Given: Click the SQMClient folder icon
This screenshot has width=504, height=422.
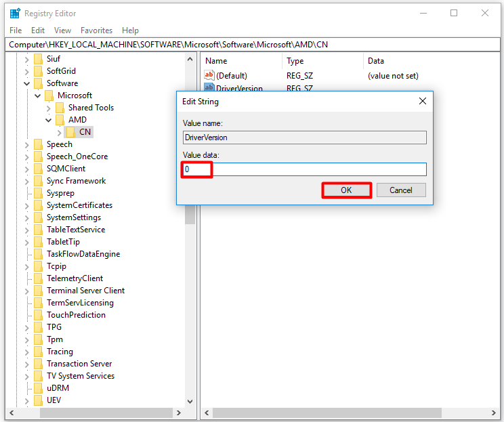Looking at the screenshot, I should point(38,169).
